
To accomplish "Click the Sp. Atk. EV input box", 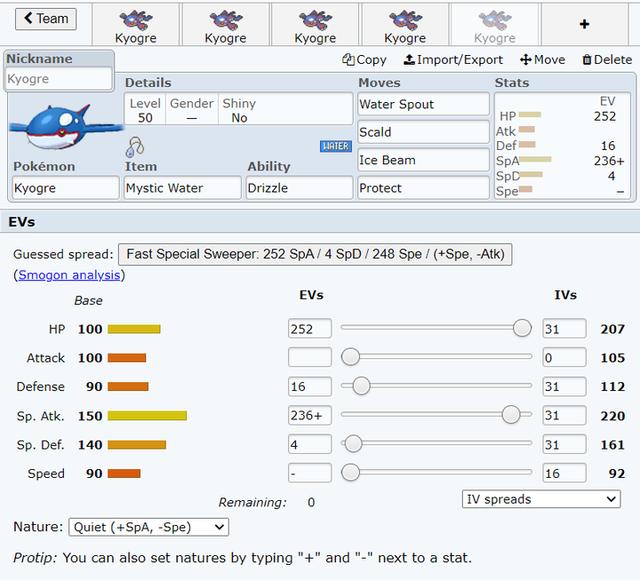I will click(x=310, y=415).
